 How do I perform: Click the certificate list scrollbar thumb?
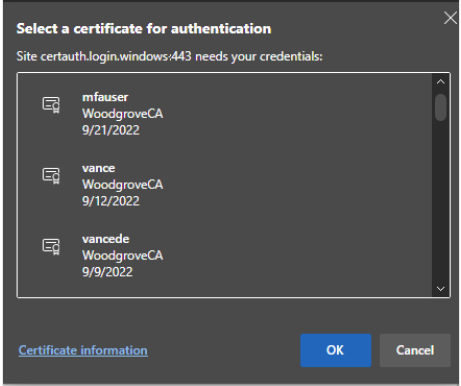pos(441,107)
